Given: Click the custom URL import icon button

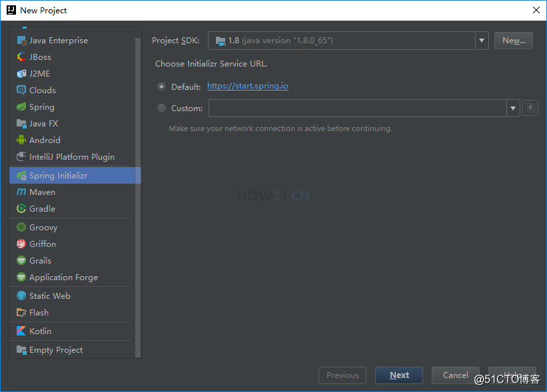Looking at the screenshot, I should pyautogui.click(x=530, y=108).
